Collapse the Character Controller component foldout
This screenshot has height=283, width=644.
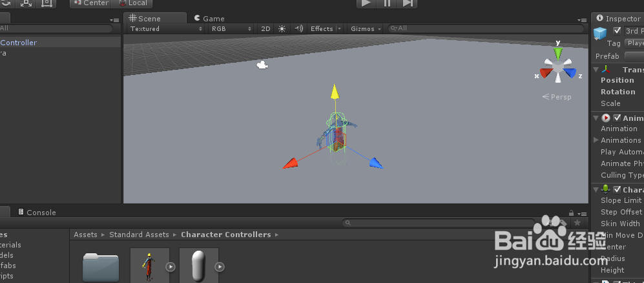[596, 190]
